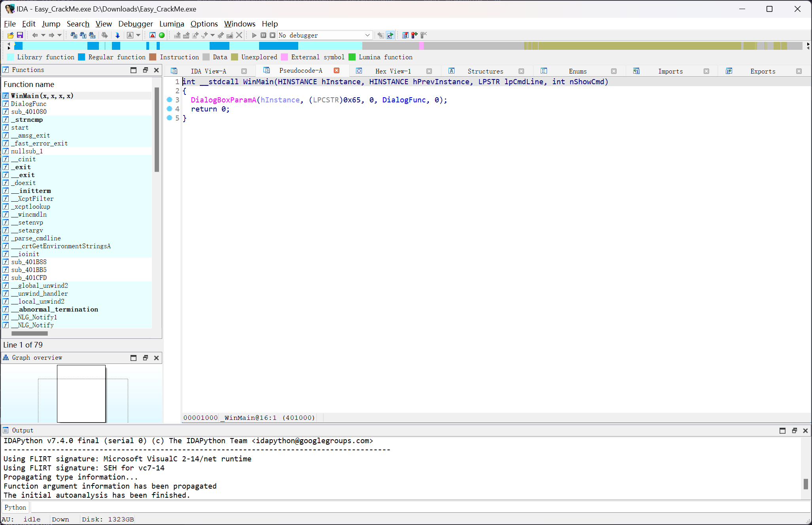The height and width of the screenshot is (525, 812).
Task: Open a file with the folder icon
Action: [x=11, y=35]
